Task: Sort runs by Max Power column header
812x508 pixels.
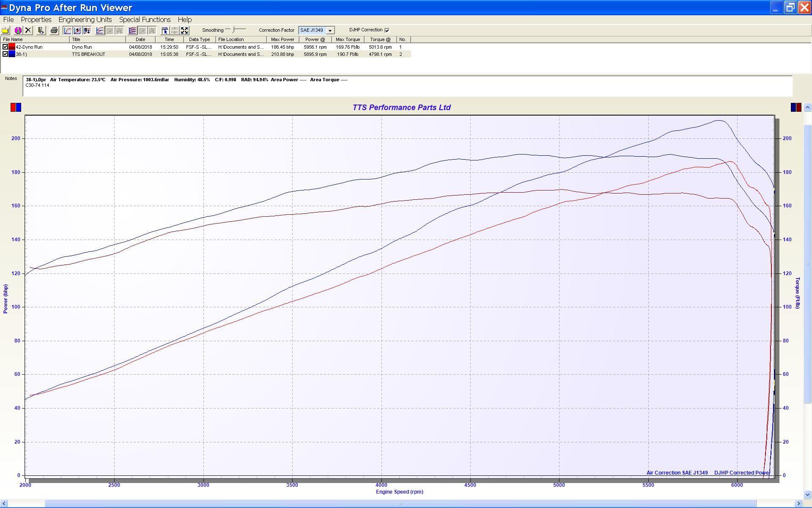Action: [283, 39]
